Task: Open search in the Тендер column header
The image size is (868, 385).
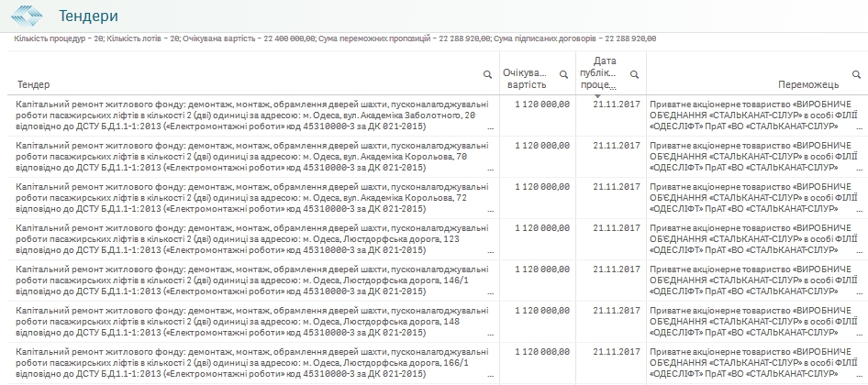Action: (488, 74)
